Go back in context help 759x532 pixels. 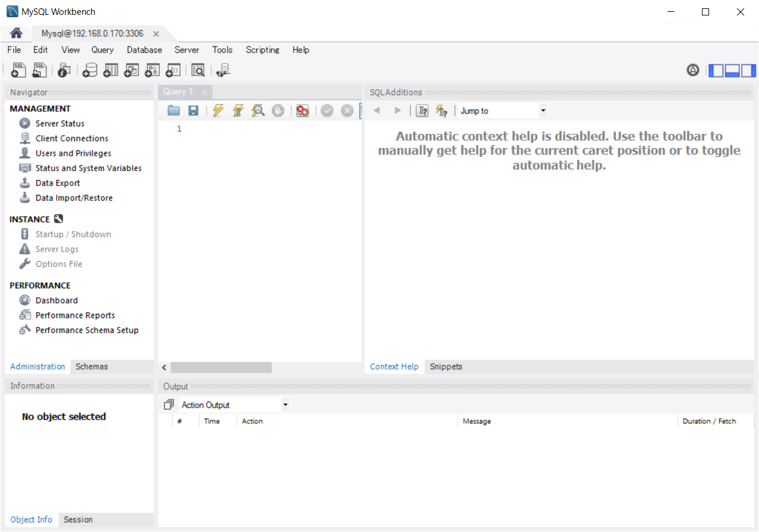(x=376, y=111)
